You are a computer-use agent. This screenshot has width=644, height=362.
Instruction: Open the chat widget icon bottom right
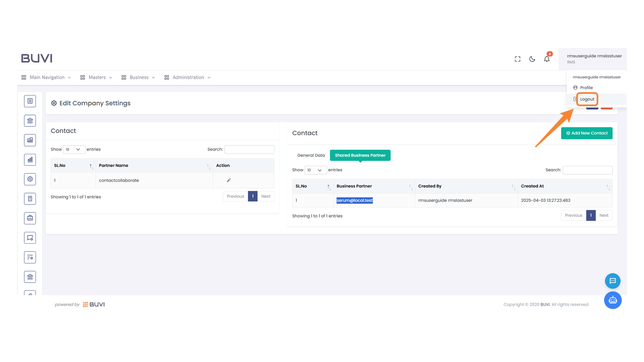tap(613, 281)
